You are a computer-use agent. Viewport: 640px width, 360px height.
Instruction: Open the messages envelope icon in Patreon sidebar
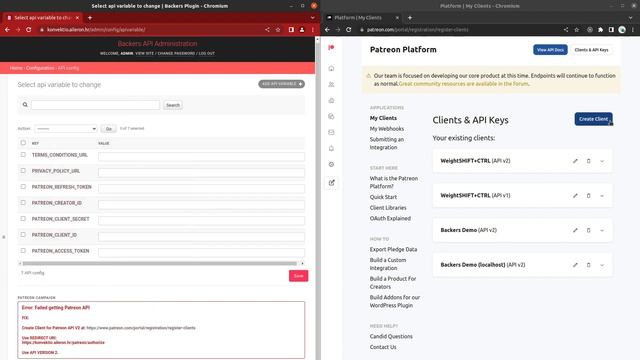tap(331, 132)
